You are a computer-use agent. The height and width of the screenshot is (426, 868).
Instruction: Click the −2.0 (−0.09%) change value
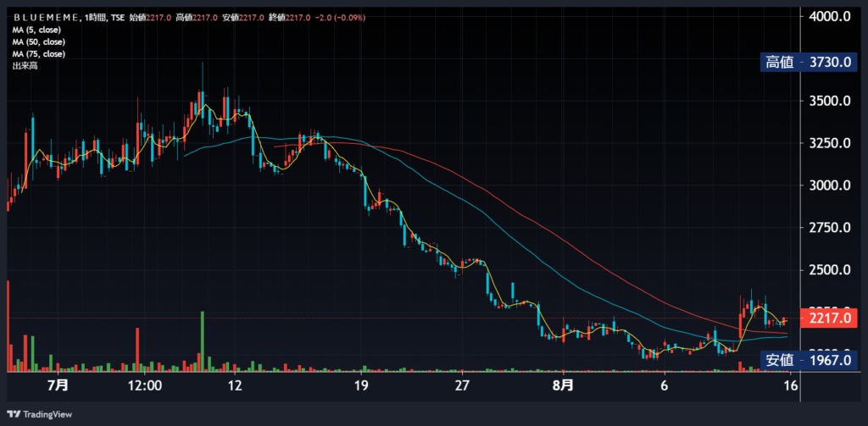(340, 17)
